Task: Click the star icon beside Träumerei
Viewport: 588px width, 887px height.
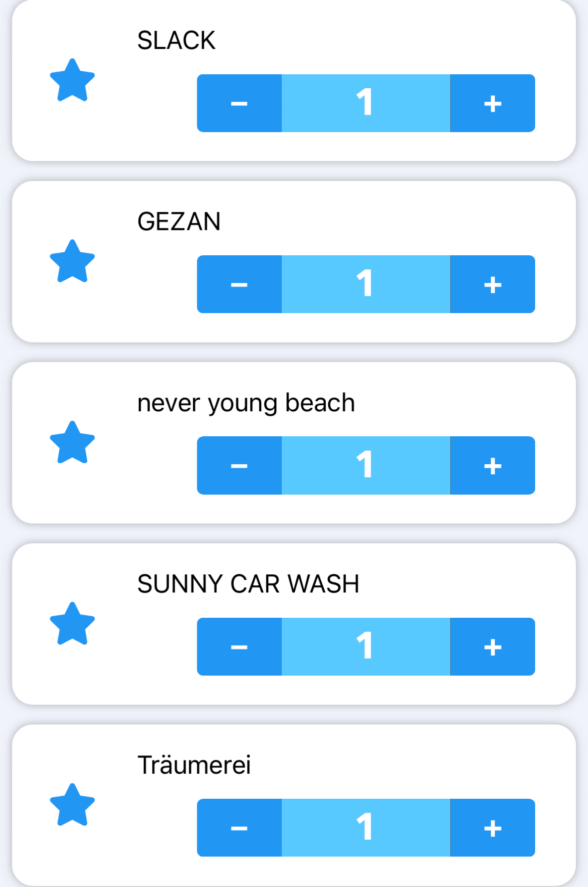Action: click(x=72, y=806)
